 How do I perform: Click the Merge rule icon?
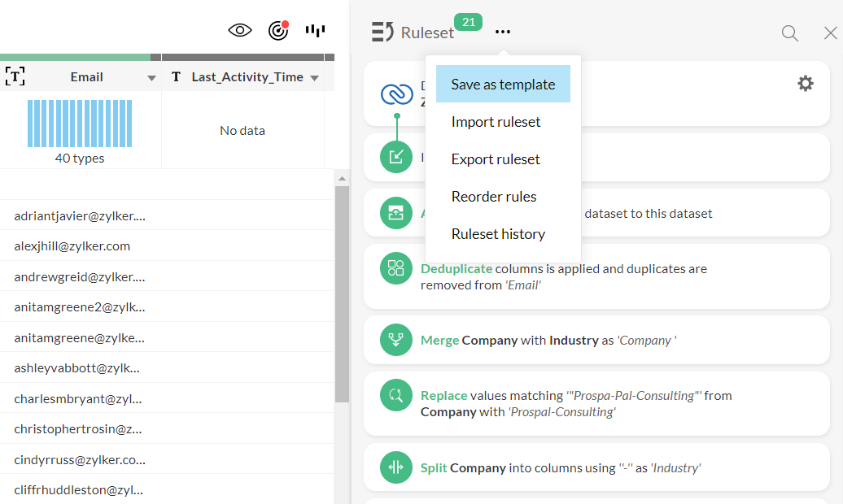tap(396, 340)
